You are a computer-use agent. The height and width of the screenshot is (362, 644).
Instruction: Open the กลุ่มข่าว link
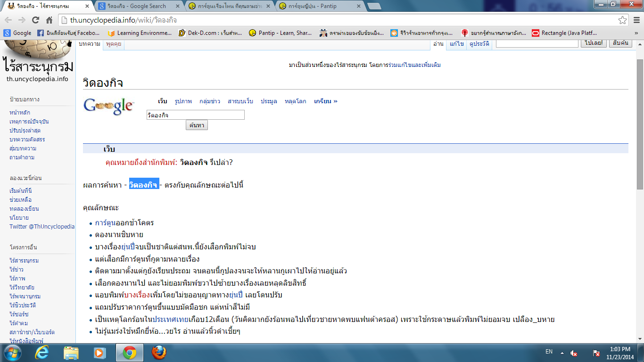(210, 101)
